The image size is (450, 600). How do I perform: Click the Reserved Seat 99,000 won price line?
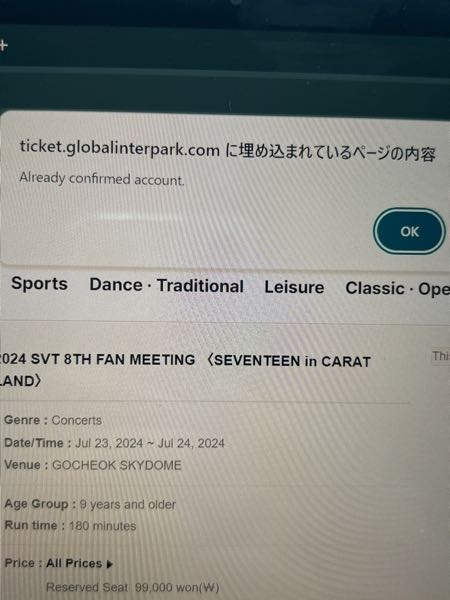click(132, 587)
